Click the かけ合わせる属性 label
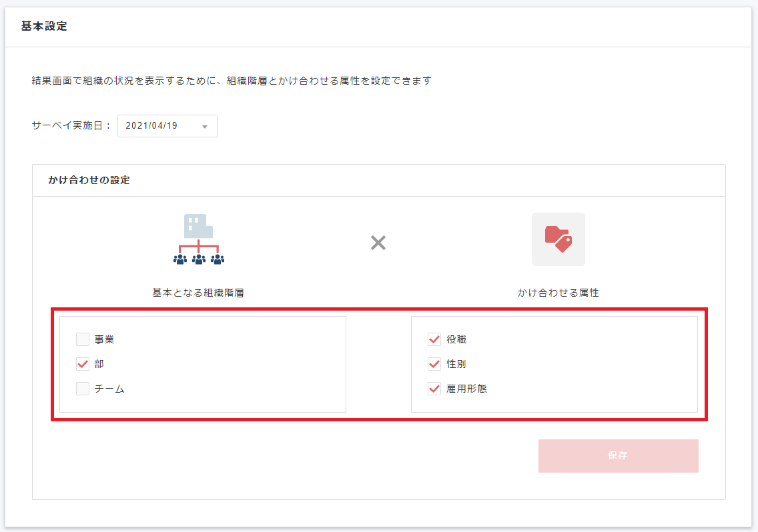Screen dimensions: 758x532 click(558, 292)
